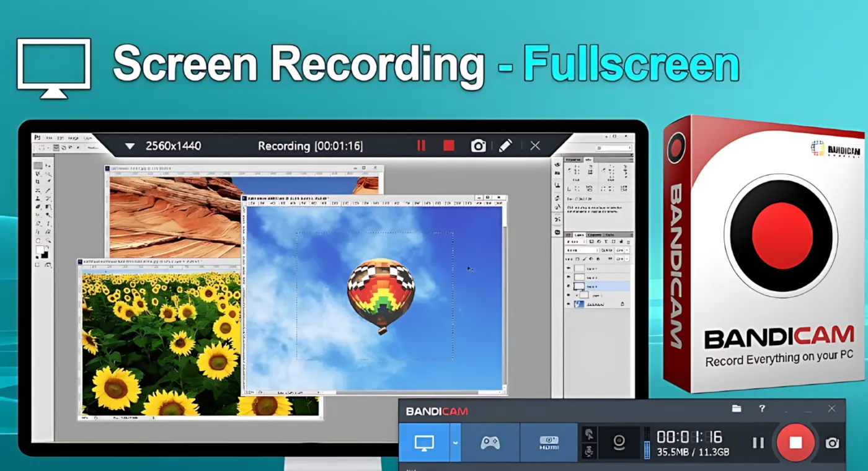Select the Zoom magnifier tool in Photoshop toolbox

tap(48, 240)
